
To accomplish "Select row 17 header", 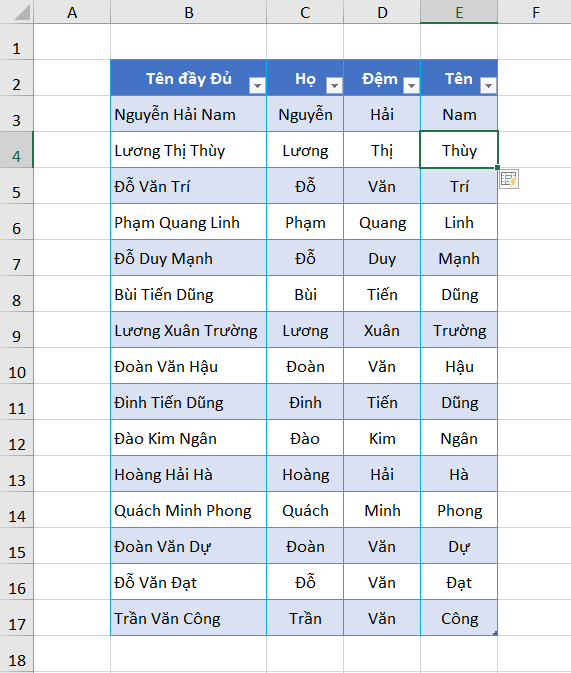I will [x=16, y=618].
